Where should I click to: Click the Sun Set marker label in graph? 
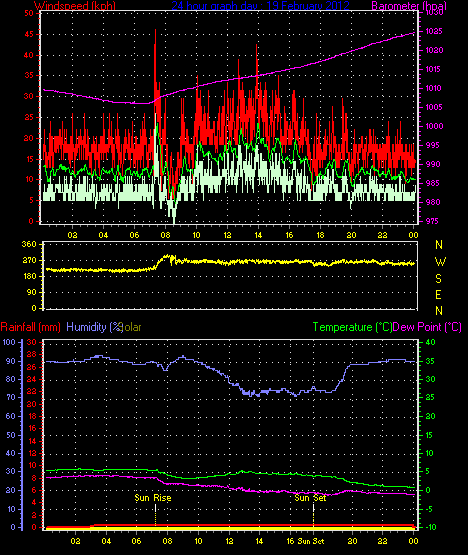click(310, 498)
